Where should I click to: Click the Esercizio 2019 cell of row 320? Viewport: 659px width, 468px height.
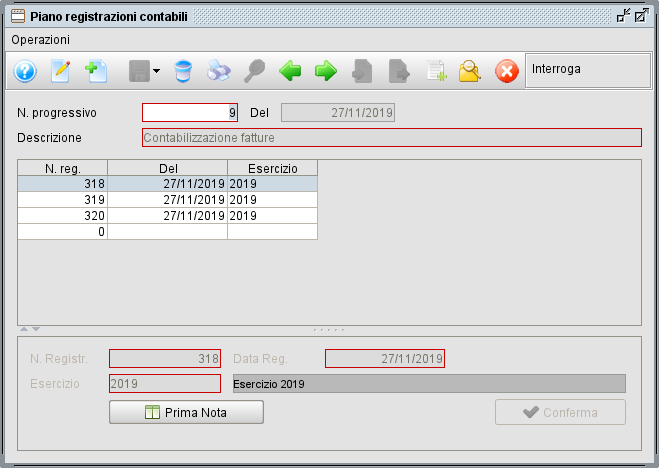click(272, 216)
